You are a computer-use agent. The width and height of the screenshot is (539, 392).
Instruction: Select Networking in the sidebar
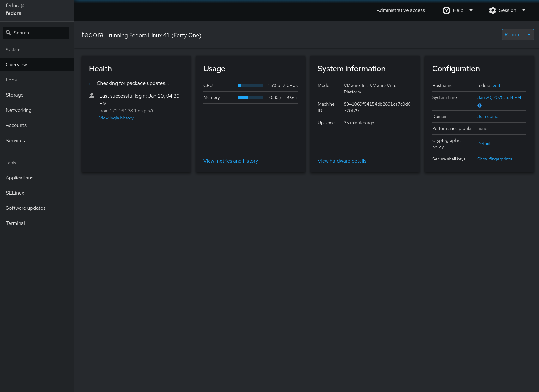pos(19,110)
